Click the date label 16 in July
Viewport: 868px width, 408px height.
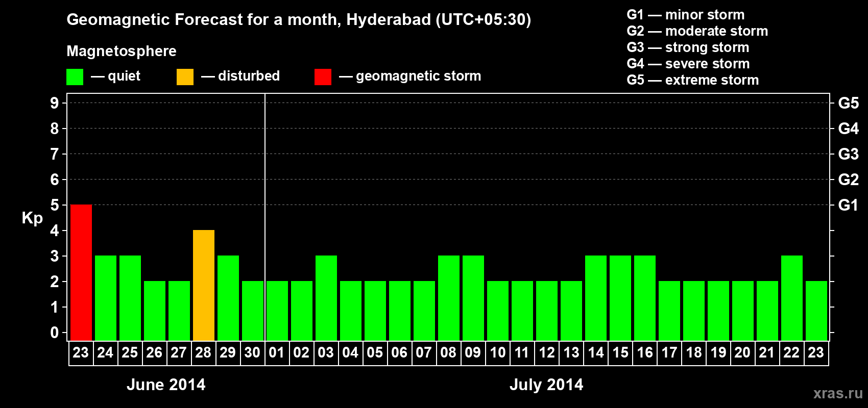coord(644,352)
